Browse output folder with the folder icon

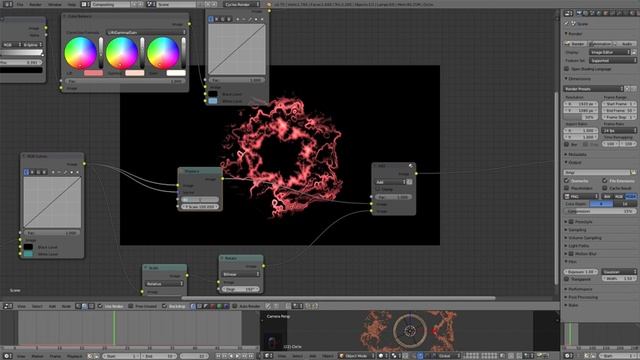[x=633, y=173]
